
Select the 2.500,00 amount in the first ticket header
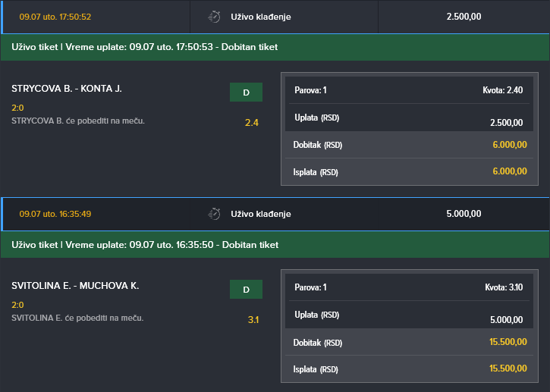[464, 17]
